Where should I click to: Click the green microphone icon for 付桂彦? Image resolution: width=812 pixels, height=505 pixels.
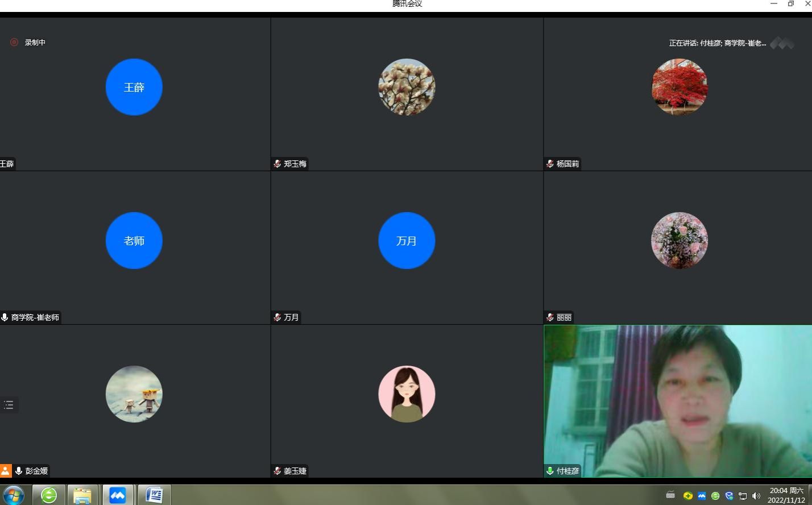[550, 471]
